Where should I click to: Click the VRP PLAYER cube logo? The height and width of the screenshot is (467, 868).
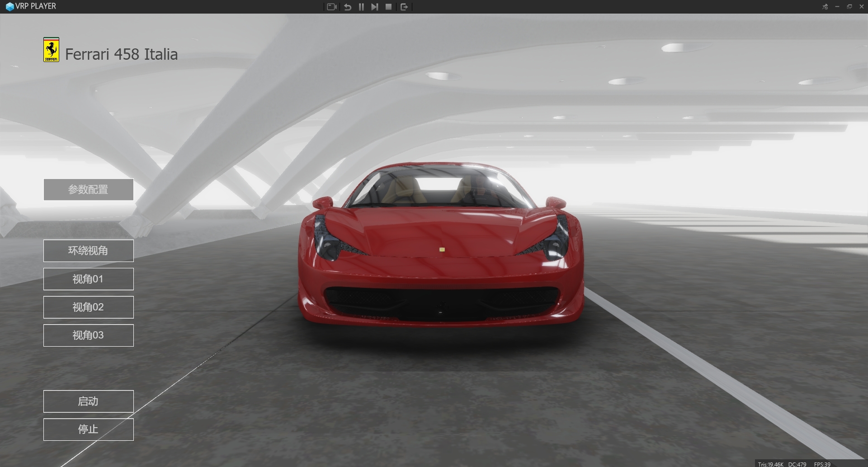[x=9, y=7]
